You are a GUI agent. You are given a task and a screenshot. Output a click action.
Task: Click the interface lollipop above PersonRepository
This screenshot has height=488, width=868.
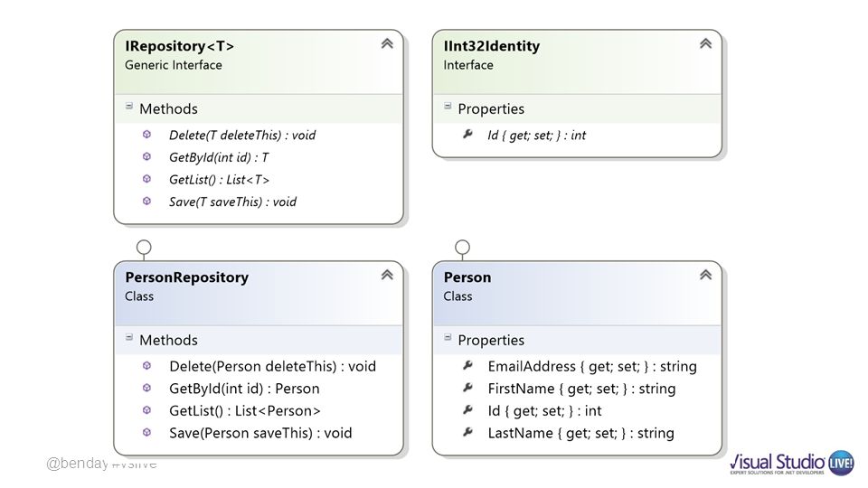pos(144,248)
